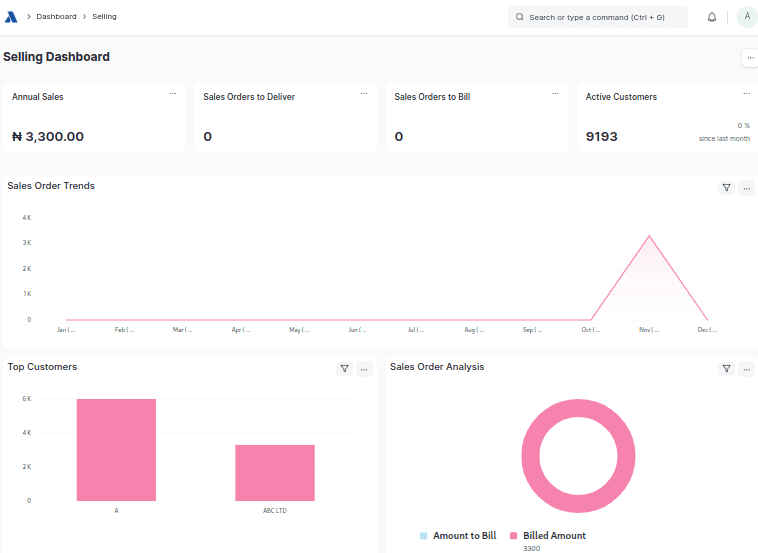The height and width of the screenshot is (553, 758).
Task: Open Annual Sales card options
Action: pyautogui.click(x=173, y=93)
